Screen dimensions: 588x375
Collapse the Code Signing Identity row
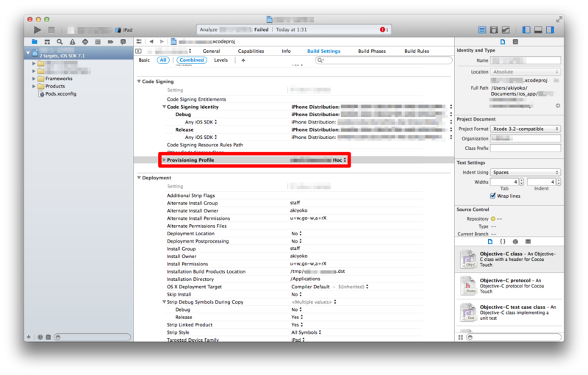pos(164,107)
